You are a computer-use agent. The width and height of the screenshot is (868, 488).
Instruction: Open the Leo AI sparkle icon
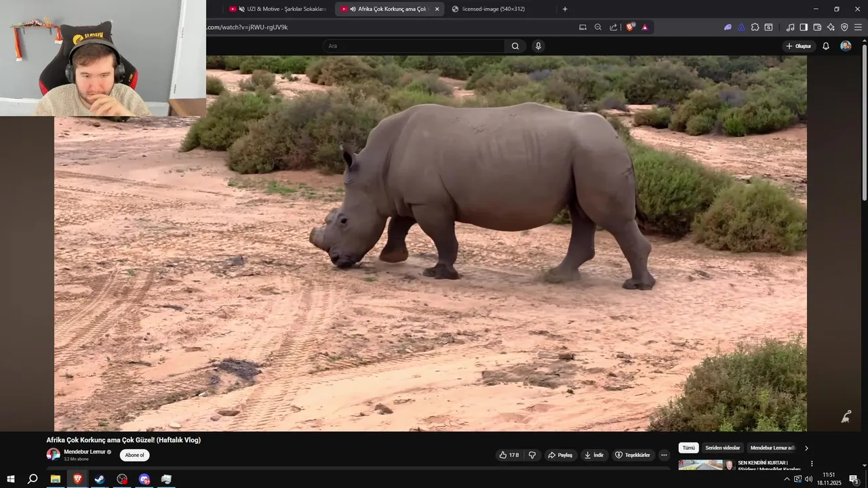tap(831, 27)
